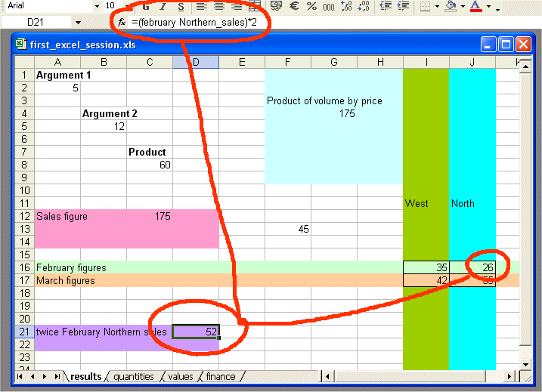This screenshot has height=392, width=542.
Task: Toggle bold formatting in toolbar
Action: (145, 6)
